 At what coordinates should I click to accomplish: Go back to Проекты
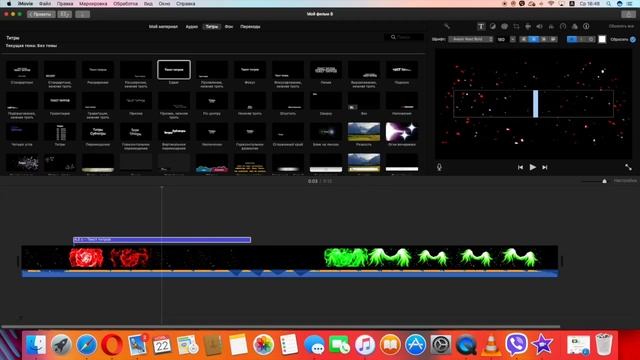point(41,14)
